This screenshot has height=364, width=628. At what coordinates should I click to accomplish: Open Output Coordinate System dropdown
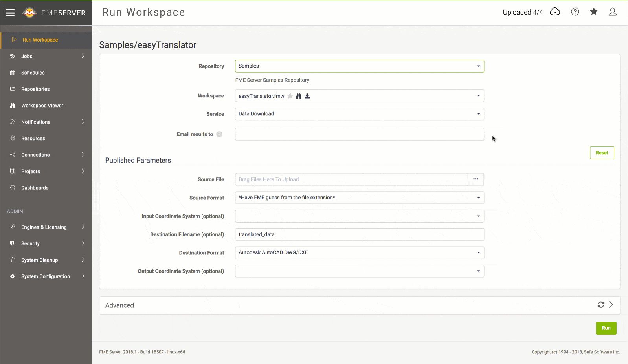coord(360,271)
